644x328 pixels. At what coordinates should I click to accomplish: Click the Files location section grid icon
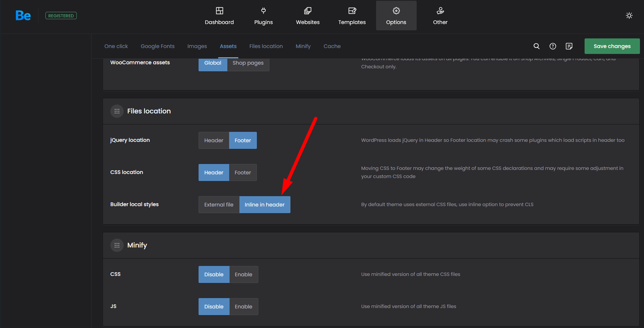click(x=117, y=111)
